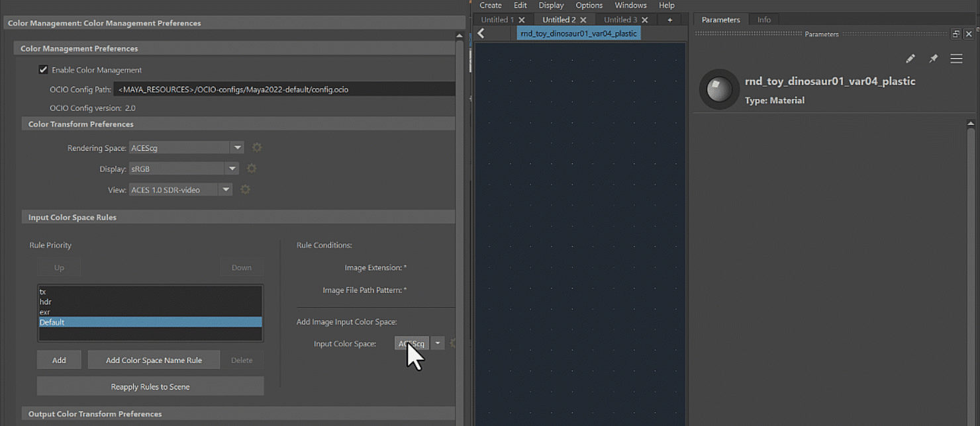The height and width of the screenshot is (426, 980).
Task: Click the back navigation arrow in the network path bar
Action: (x=481, y=32)
